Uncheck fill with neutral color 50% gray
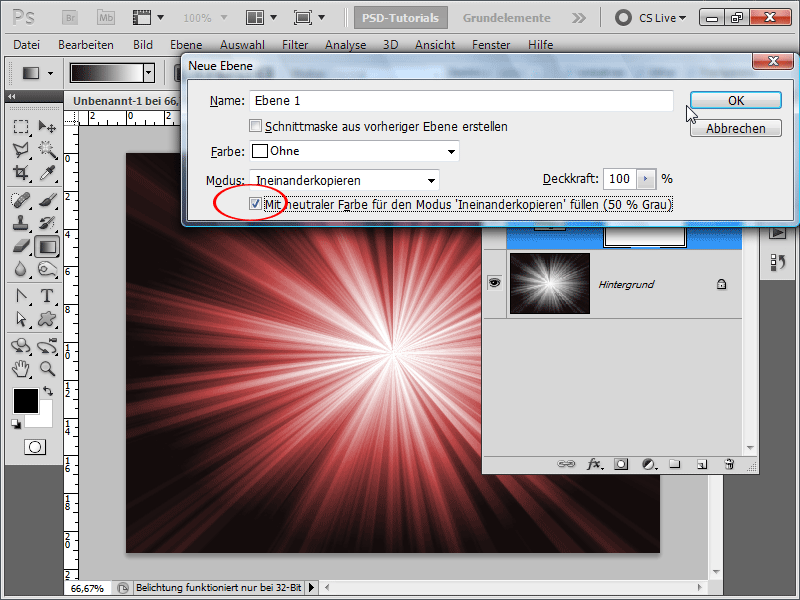This screenshot has width=800, height=600. (x=255, y=204)
